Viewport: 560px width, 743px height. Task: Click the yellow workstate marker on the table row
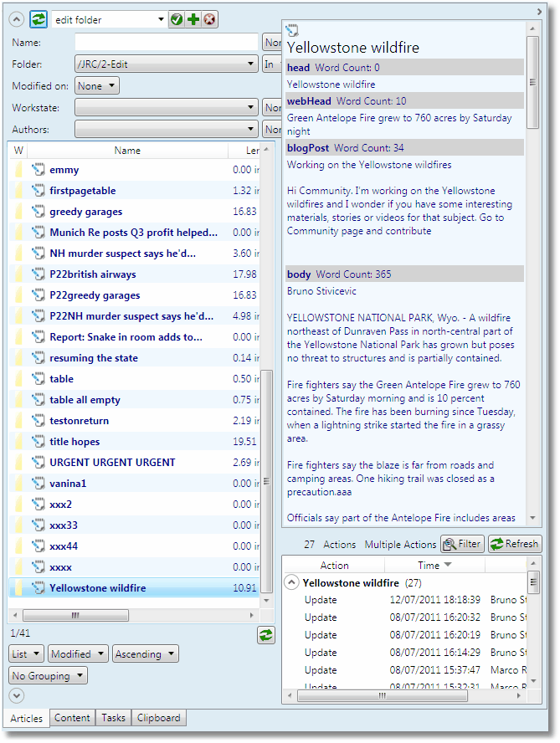point(18,378)
